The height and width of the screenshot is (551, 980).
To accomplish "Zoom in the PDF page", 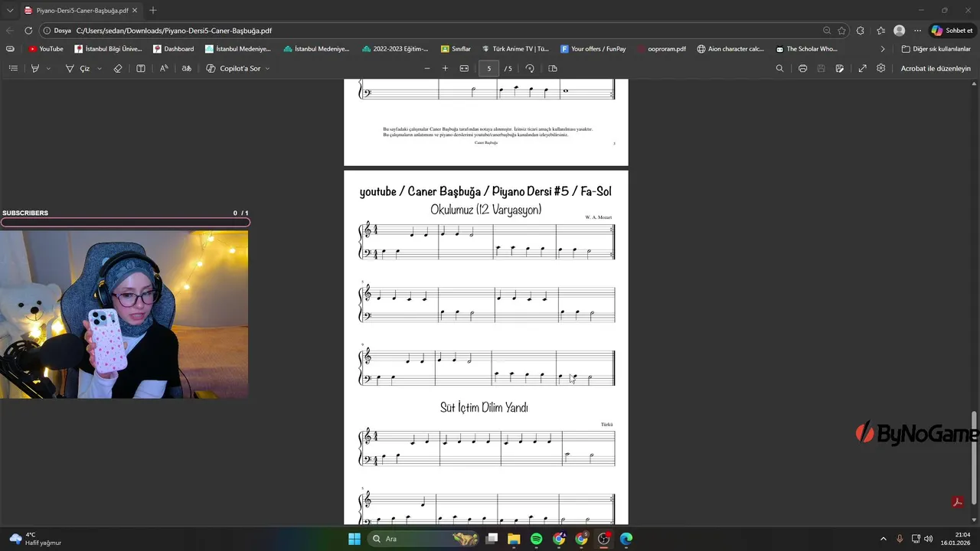I will coord(445,68).
